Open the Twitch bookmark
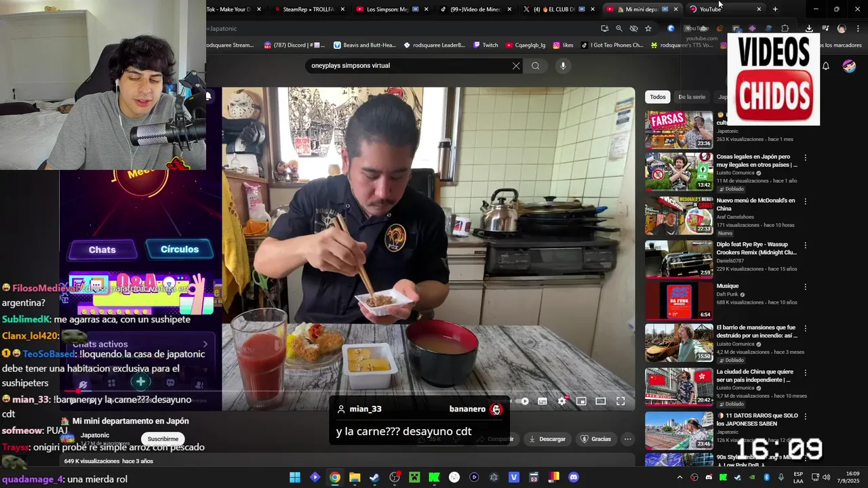The image size is (868, 488). coord(485,45)
